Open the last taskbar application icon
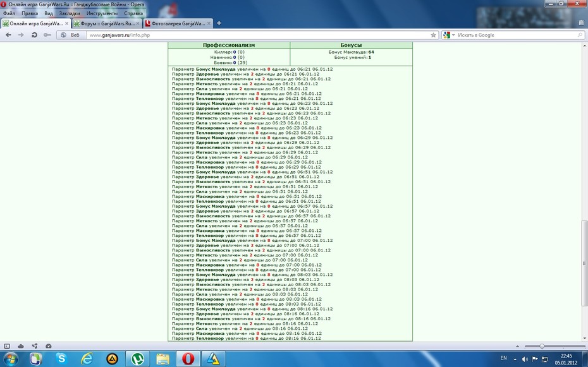Image resolution: width=588 pixels, height=367 pixels. 213,359
